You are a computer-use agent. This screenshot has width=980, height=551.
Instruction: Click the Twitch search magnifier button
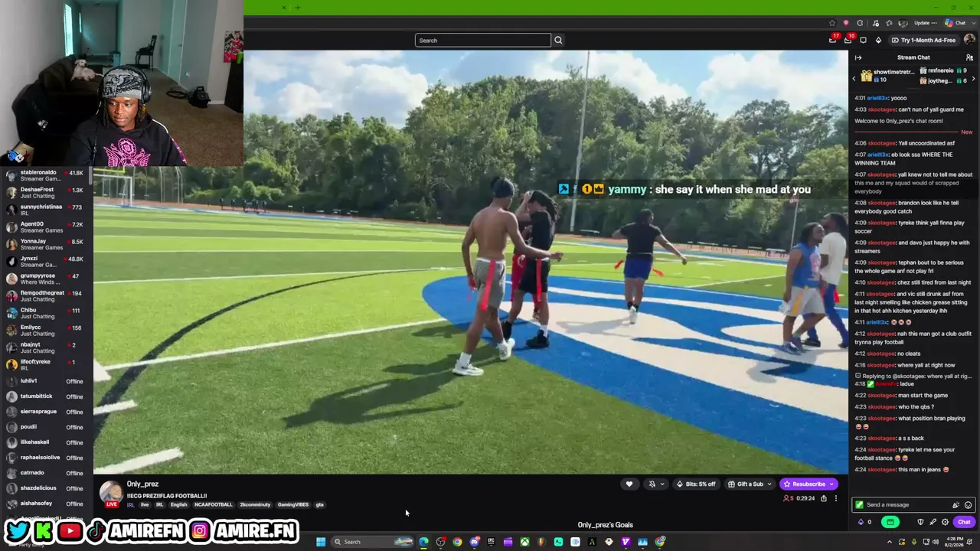(558, 41)
